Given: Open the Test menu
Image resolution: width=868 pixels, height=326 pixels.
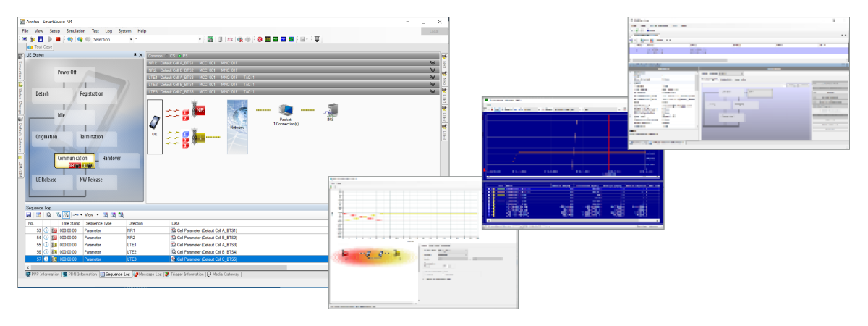Looking at the screenshot, I should click(x=95, y=31).
